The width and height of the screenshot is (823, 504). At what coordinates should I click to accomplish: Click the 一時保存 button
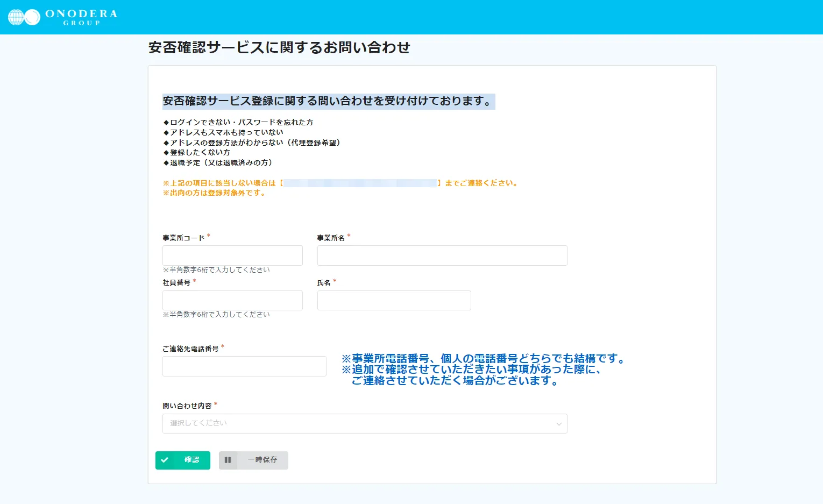point(253,460)
